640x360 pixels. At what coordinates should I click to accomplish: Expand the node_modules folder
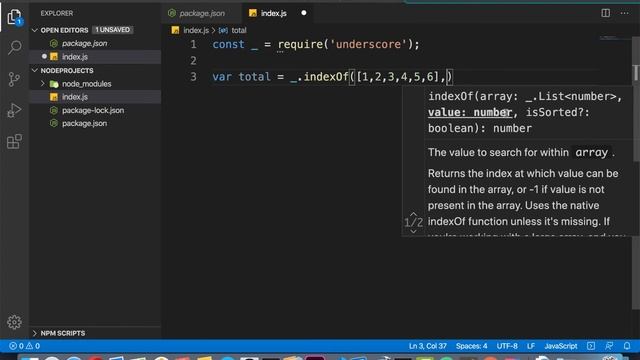[x=42, y=84]
